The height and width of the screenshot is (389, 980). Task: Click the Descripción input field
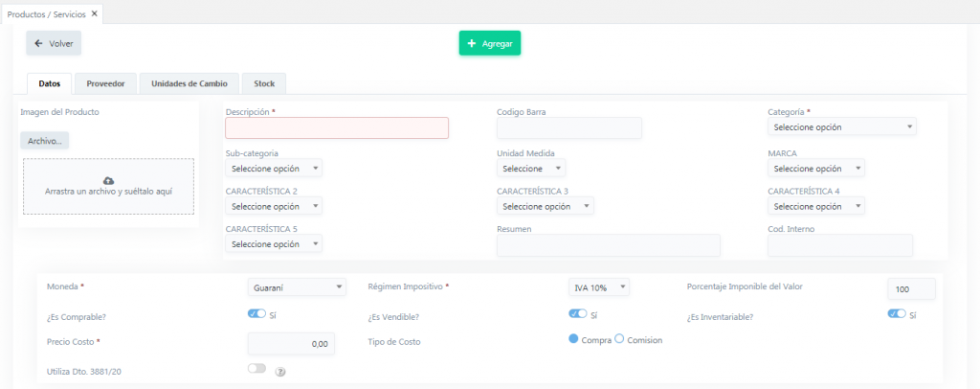pyautogui.click(x=337, y=128)
